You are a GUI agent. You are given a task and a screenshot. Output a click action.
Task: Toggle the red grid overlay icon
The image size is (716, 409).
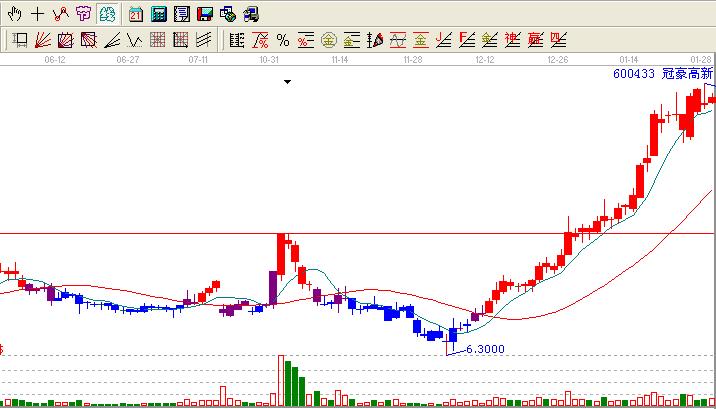click(158, 41)
